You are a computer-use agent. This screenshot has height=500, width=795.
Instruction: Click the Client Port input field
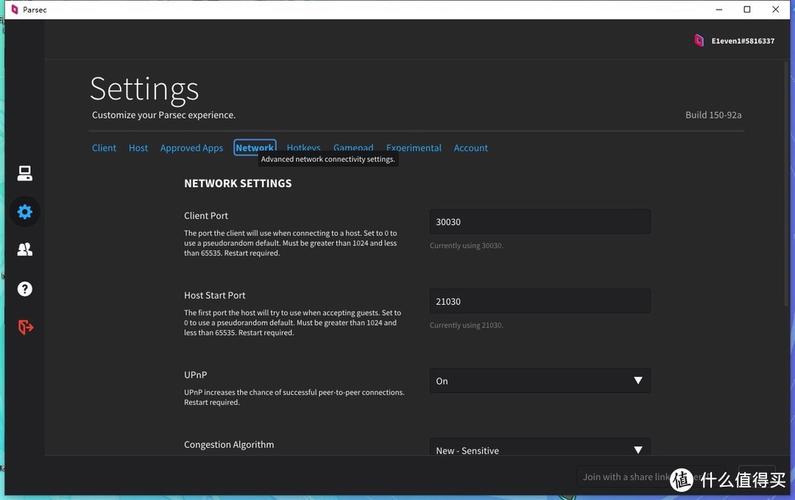point(539,222)
